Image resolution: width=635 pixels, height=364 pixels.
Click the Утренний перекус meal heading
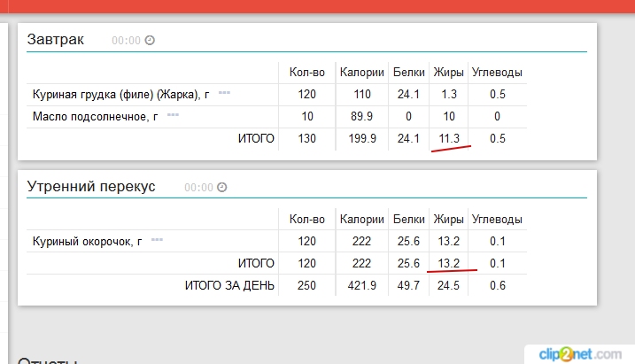(x=91, y=186)
